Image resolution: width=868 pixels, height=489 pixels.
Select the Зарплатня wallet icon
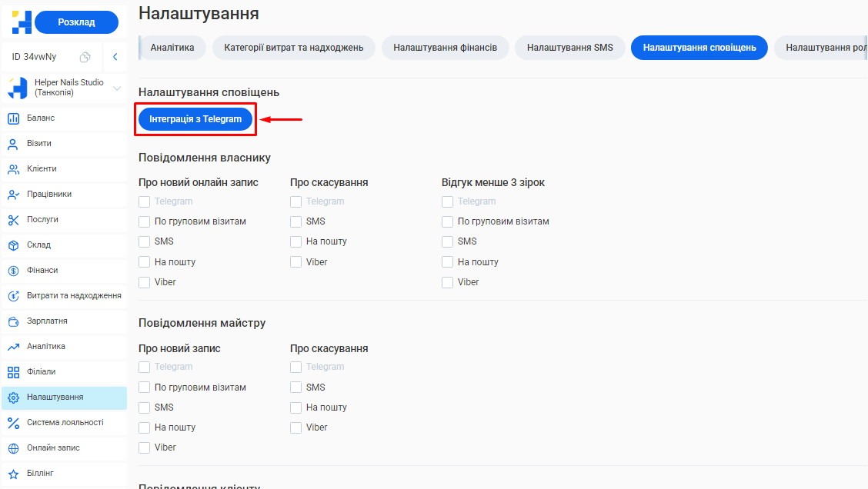pyautogui.click(x=13, y=321)
